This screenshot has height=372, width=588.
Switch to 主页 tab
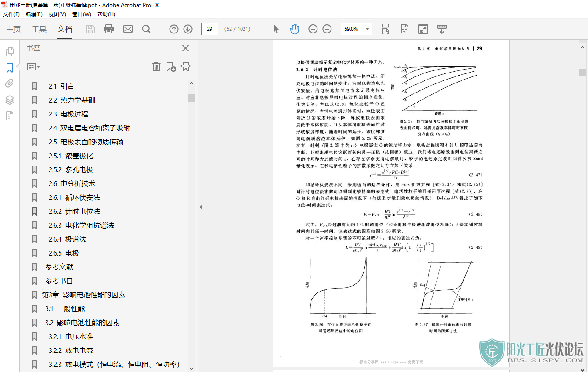13,29
